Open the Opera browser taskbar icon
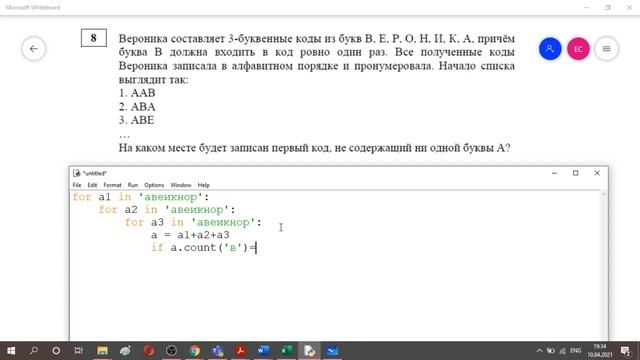 click(149, 351)
